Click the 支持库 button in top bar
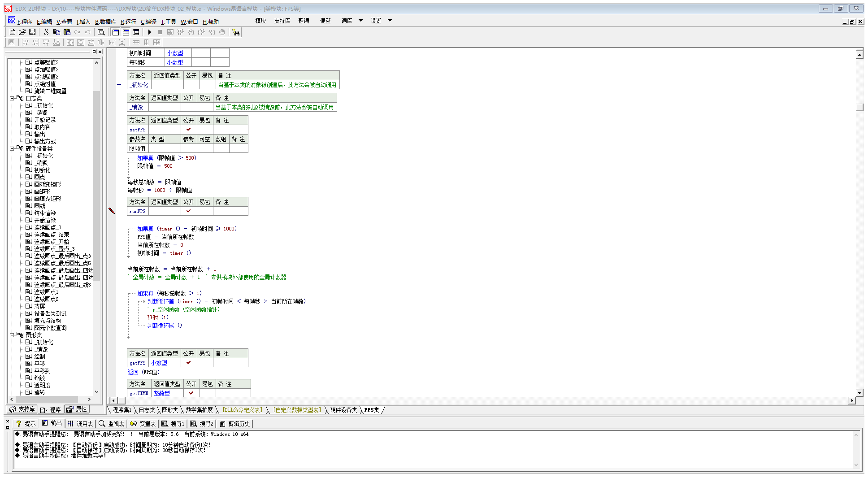Image resolution: width=868 pixels, height=478 pixels. pyautogui.click(x=282, y=21)
